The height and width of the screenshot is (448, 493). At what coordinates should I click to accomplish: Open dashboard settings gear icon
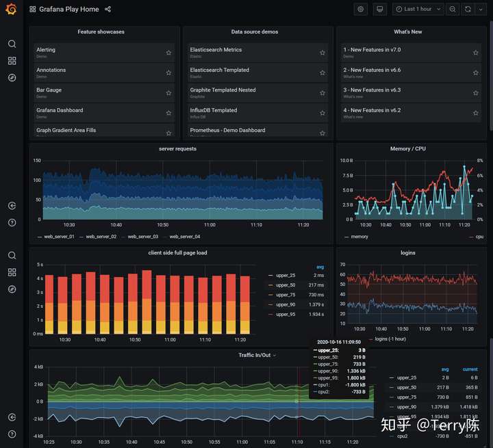coord(361,9)
